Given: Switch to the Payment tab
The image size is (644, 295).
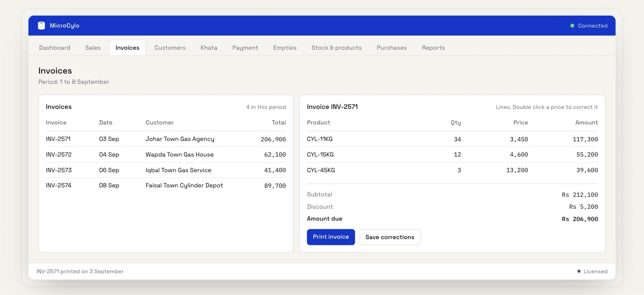Looking at the screenshot, I should (x=245, y=48).
